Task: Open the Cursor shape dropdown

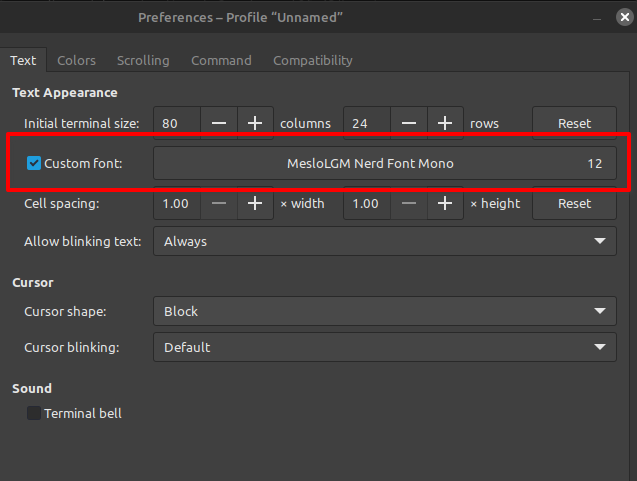Action: (x=385, y=311)
